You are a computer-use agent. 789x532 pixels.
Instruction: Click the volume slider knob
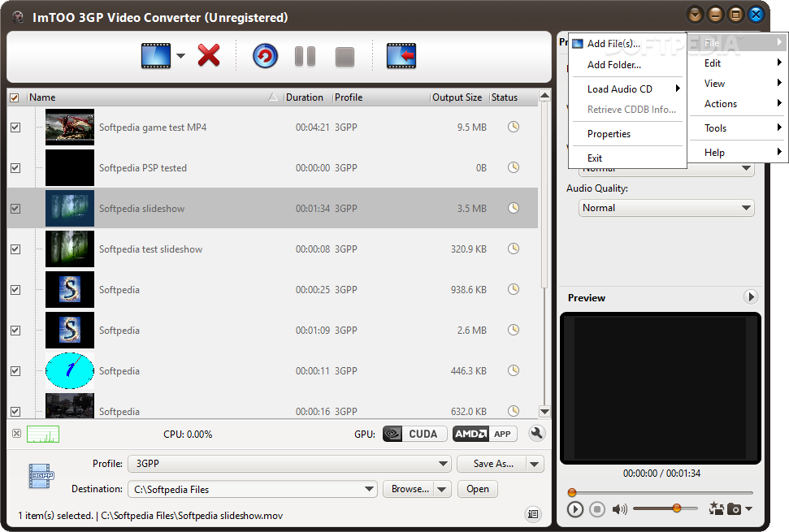click(x=677, y=508)
